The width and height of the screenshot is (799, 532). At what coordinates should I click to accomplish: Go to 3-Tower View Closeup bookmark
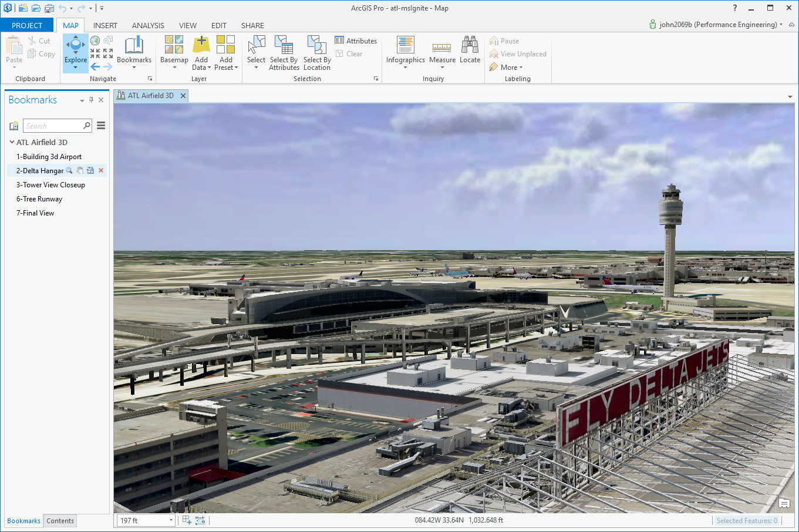coord(50,184)
